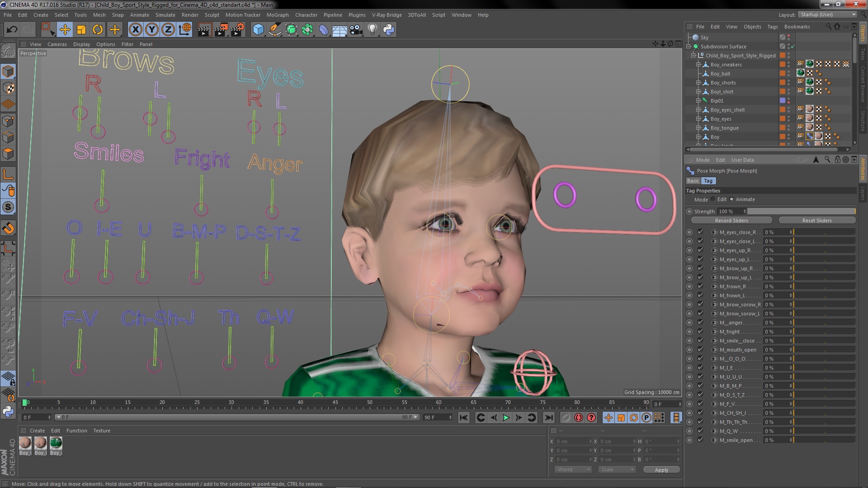Open the Floor/deformer object icon
Image resolution: width=868 pixels, height=488 pixels.
324,30
